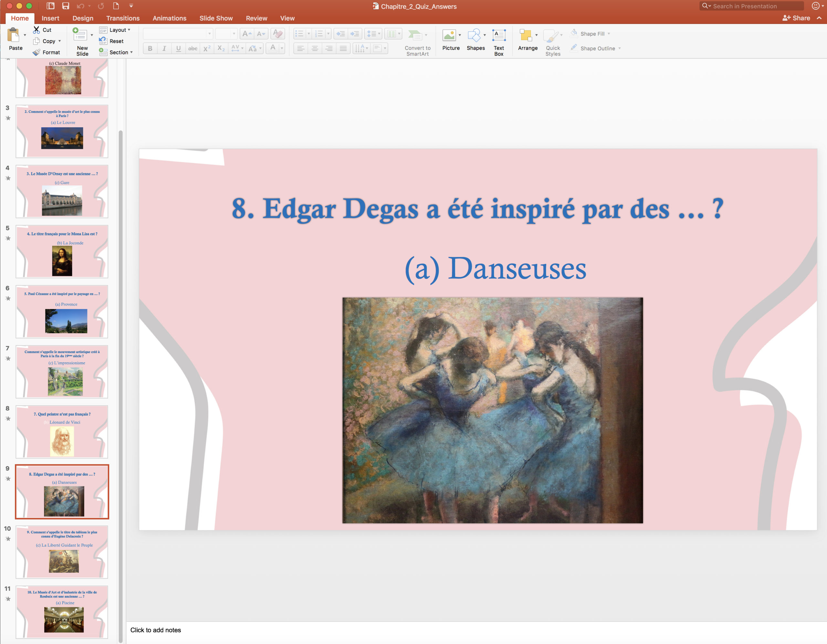Open the View tab
This screenshot has width=827, height=644.
287,18
